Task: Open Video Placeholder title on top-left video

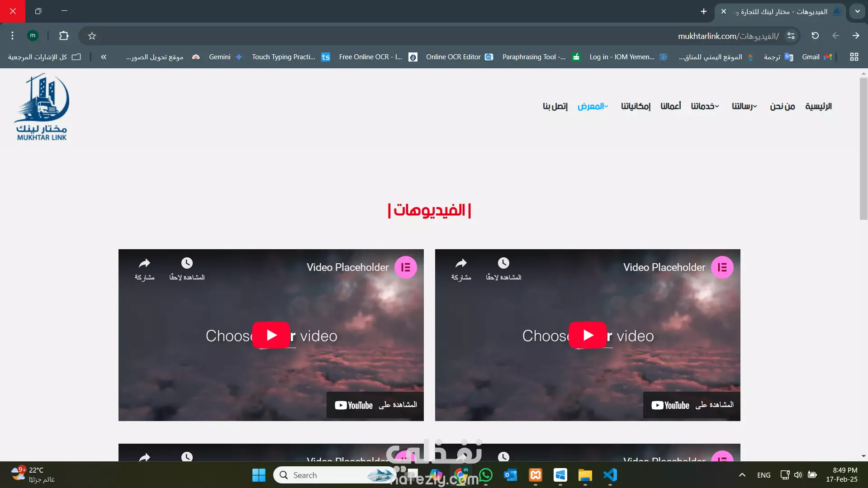Action: pyautogui.click(x=347, y=267)
